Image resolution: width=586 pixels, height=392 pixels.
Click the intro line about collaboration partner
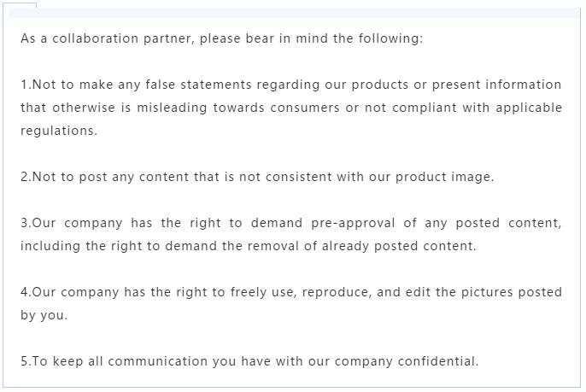(x=221, y=38)
